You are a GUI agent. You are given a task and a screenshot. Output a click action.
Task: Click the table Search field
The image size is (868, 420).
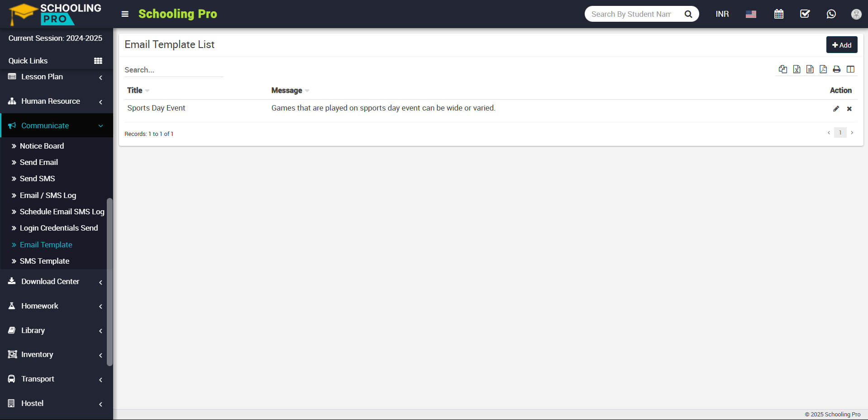point(174,70)
